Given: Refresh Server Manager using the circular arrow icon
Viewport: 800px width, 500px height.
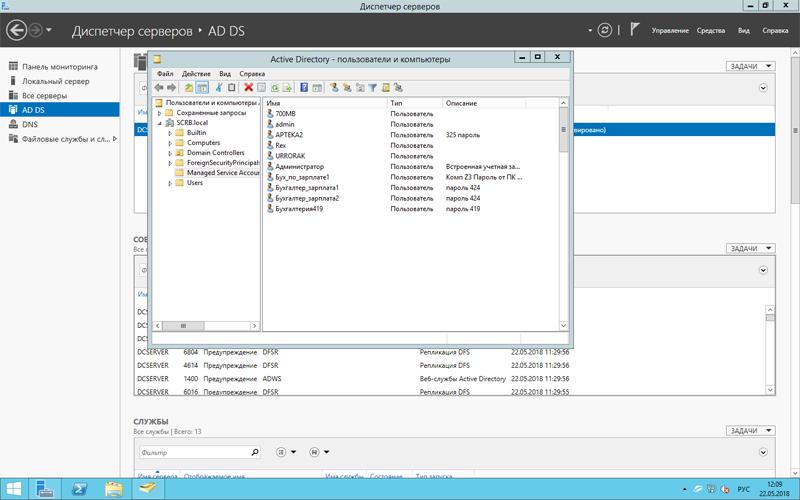Looking at the screenshot, I should (604, 30).
